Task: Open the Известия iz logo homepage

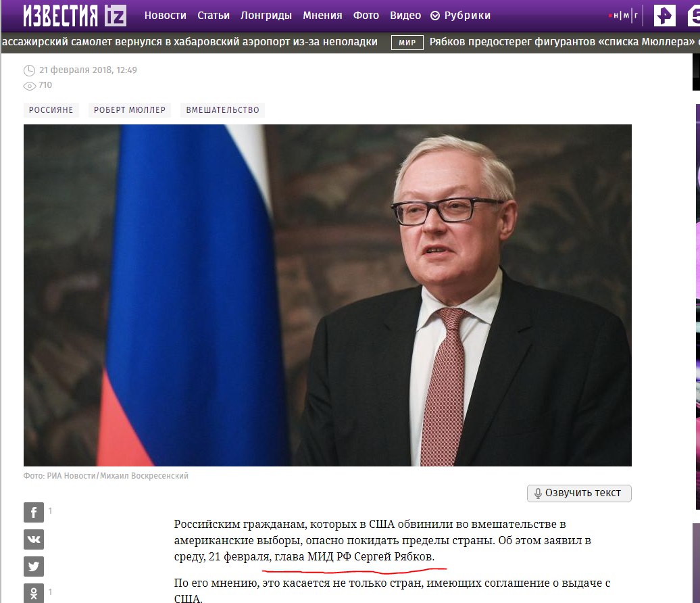Action: (75, 16)
